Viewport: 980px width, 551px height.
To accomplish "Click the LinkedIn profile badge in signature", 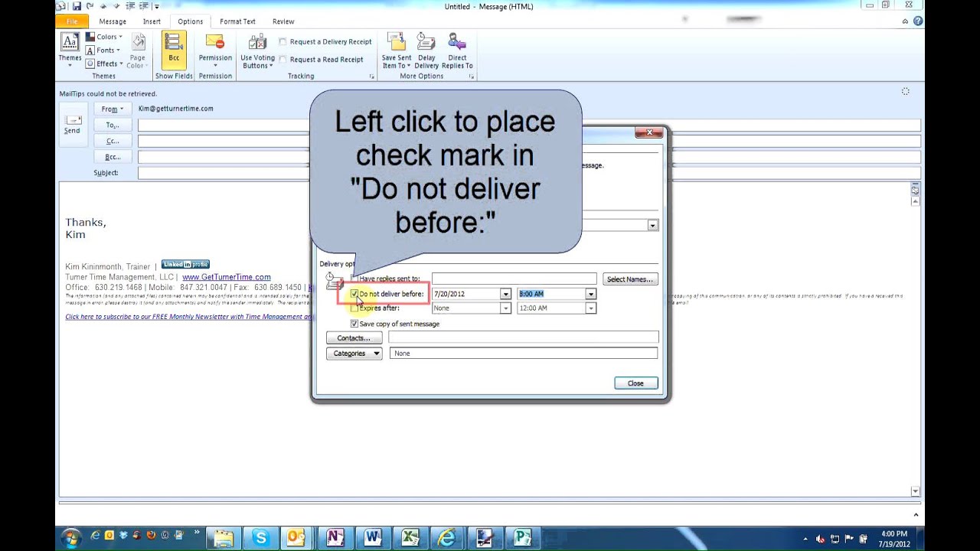I will [185, 265].
